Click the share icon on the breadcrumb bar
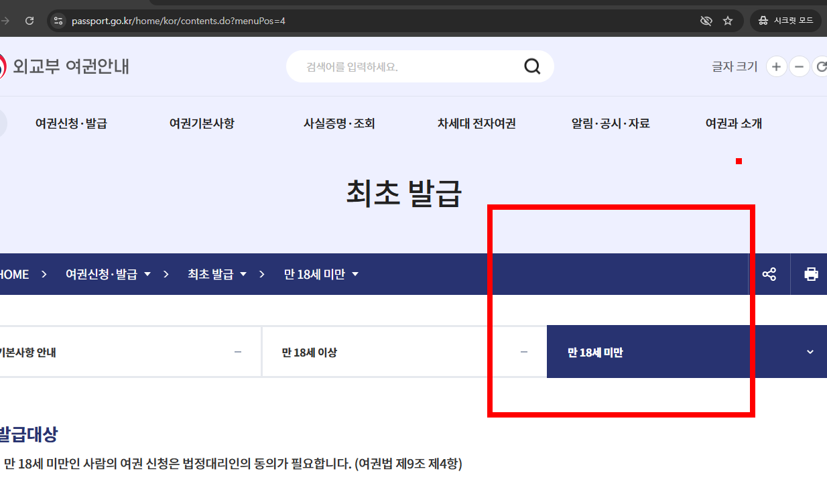Image resolution: width=827 pixels, height=504 pixels. pos(769,274)
